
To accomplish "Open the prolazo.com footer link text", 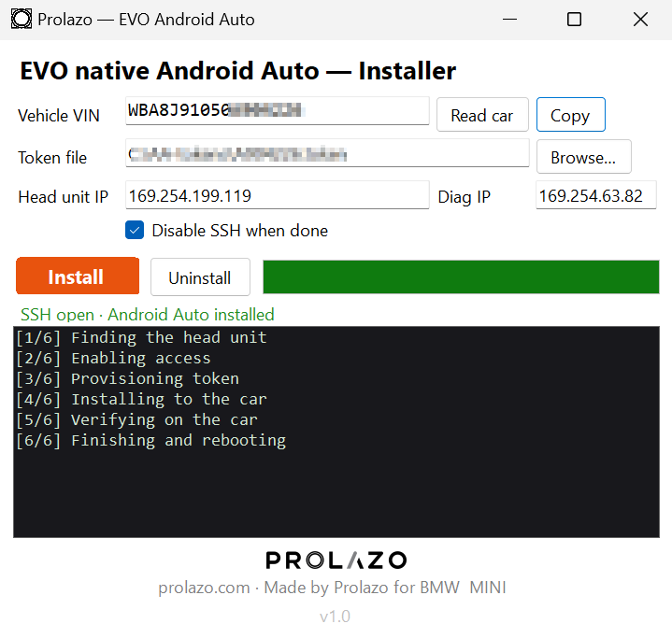I will tap(204, 588).
